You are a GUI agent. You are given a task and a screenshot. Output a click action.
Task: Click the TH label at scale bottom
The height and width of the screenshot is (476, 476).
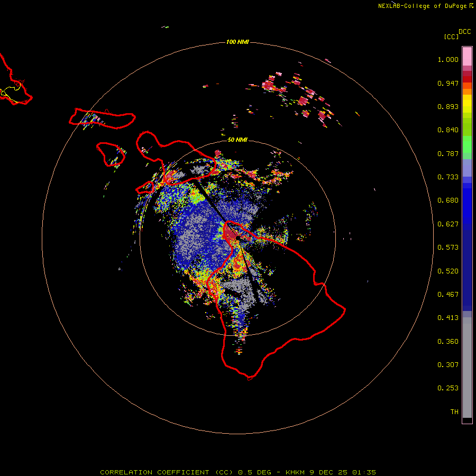point(454,412)
